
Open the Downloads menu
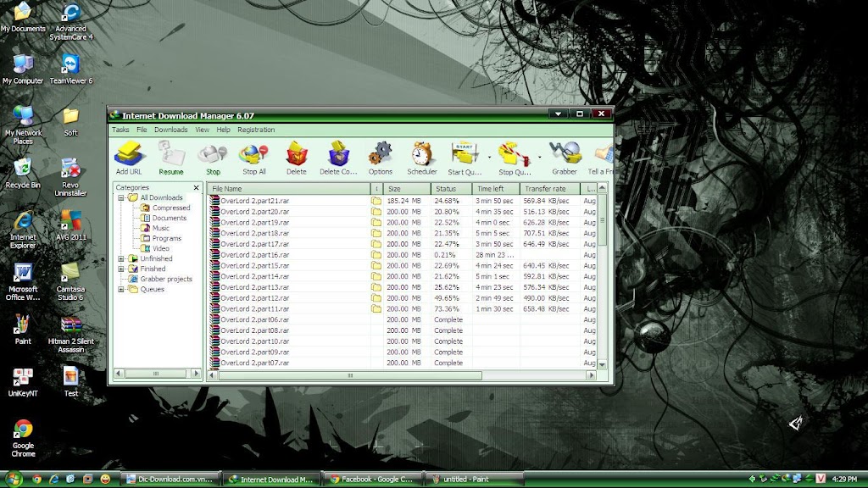tap(170, 130)
